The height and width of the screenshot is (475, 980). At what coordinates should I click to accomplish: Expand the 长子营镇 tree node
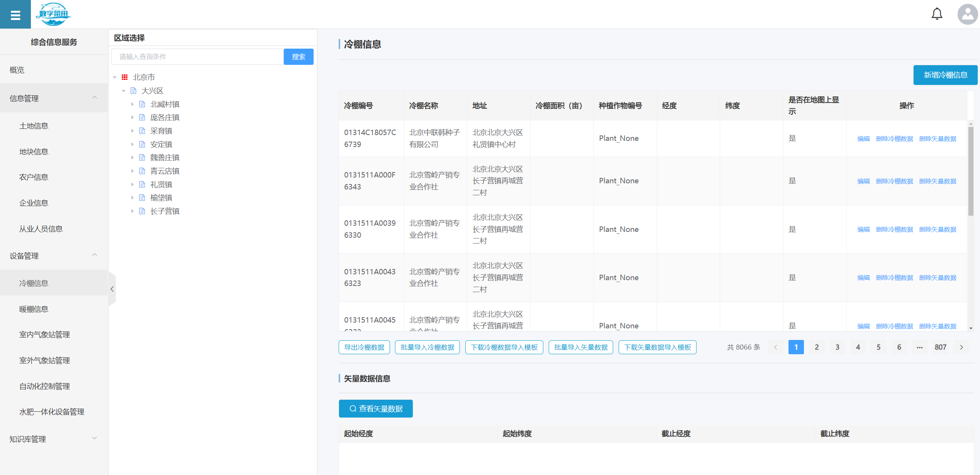(132, 211)
